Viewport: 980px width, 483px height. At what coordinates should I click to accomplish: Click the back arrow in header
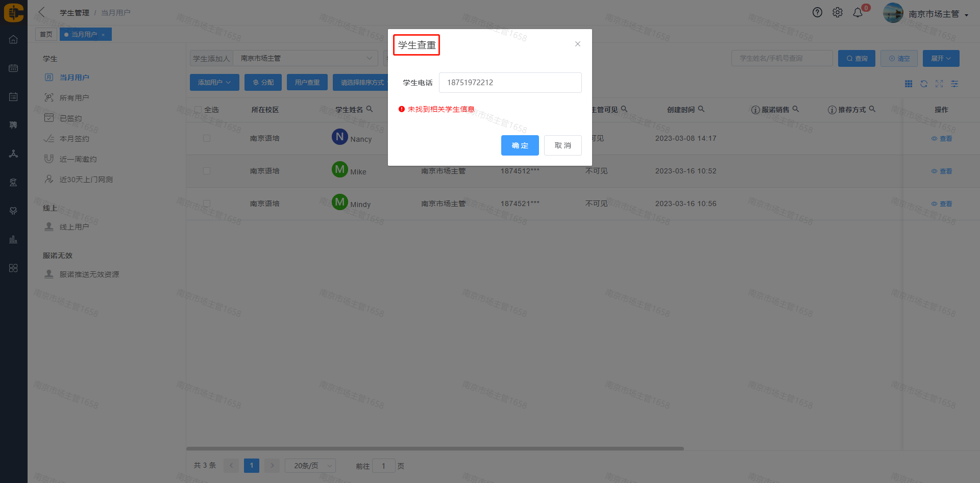tap(42, 12)
